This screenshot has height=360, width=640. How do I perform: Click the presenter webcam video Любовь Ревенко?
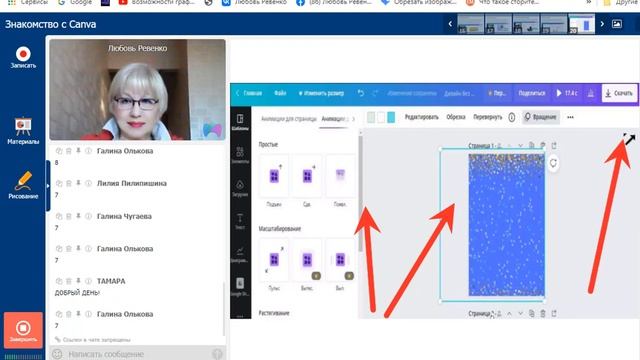(138, 90)
